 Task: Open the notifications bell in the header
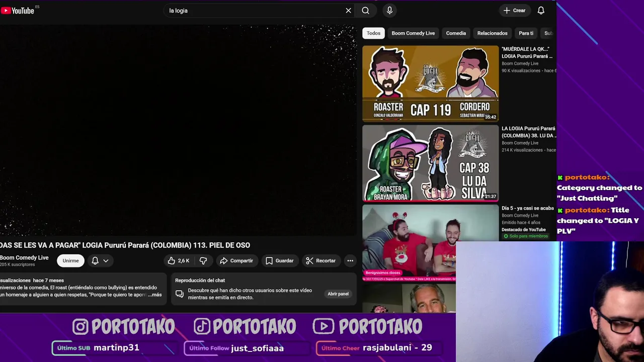[x=541, y=11]
